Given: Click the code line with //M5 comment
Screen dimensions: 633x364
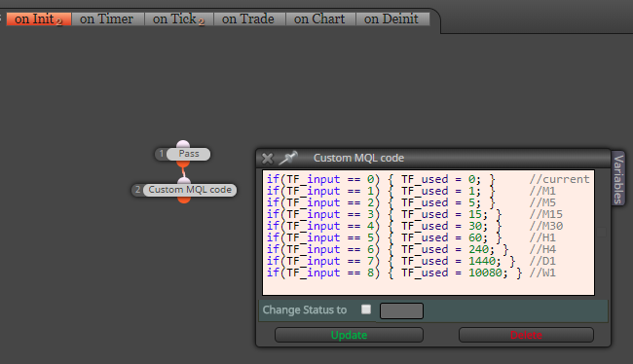Looking at the screenshot, I should click(x=411, y=202).
